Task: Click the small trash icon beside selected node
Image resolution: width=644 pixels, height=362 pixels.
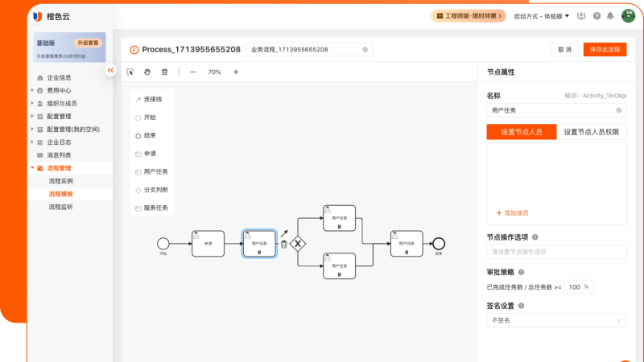Action: coord(284,245)
